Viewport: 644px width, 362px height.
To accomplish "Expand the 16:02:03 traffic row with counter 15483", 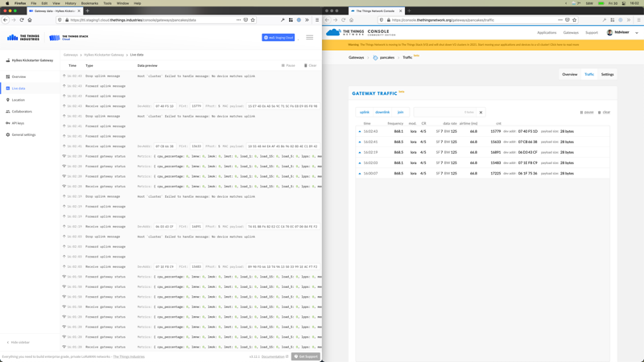I will 482,163.
